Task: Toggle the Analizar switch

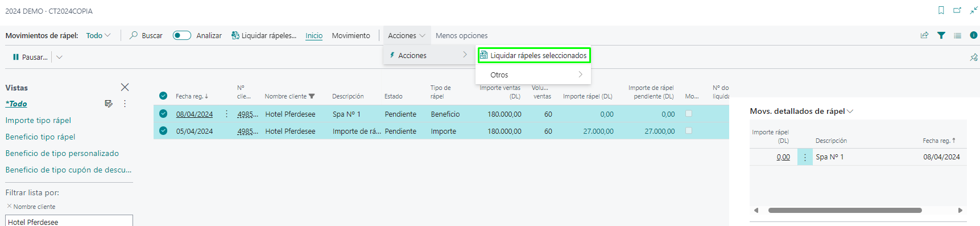Action: (181, 35)
